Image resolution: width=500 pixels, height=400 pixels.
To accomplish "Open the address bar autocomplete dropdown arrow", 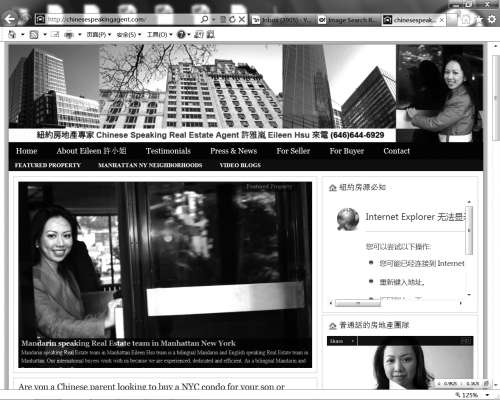I will [214, 20].
